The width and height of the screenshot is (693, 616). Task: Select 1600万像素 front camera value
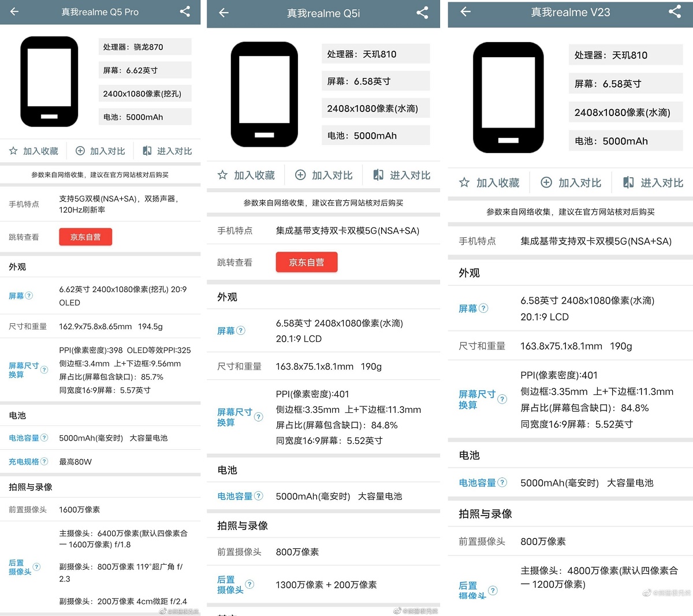coord(80,509)
